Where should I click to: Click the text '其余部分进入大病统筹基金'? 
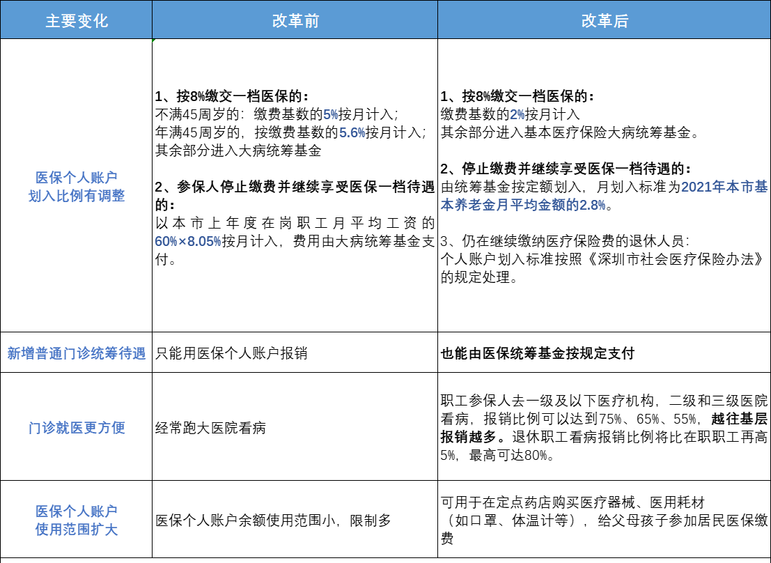238,151
